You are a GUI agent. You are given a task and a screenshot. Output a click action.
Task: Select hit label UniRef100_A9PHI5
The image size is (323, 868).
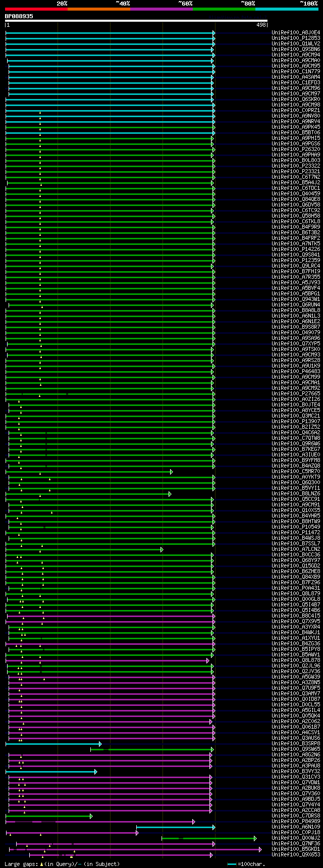pyautogui.click(x=296, y=138)
